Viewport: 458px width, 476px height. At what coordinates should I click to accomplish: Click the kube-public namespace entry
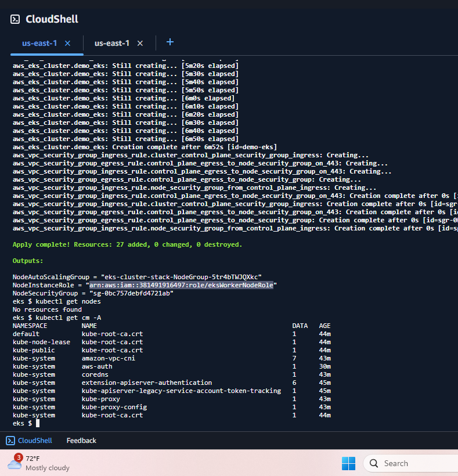34,350
